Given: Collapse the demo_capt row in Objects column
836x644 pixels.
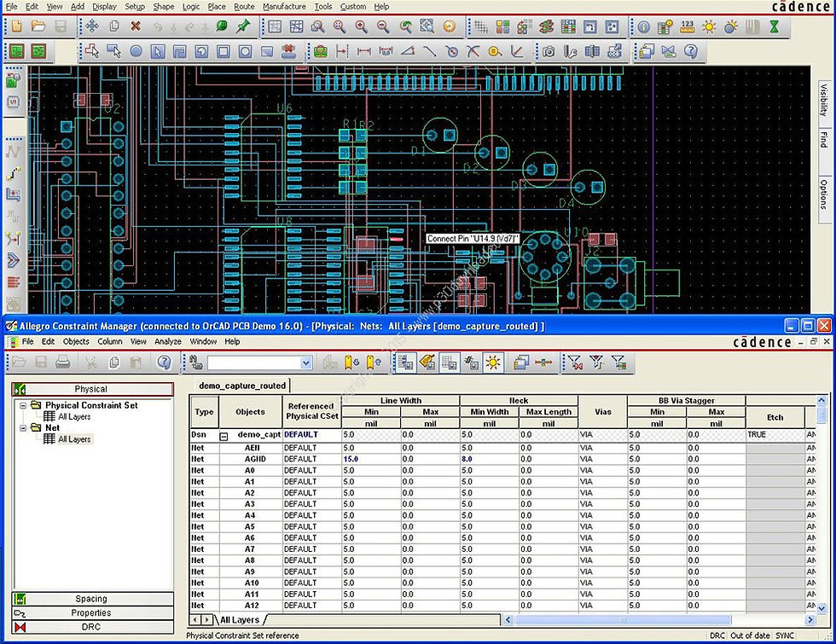Looking at the screenshot, I should (224, 435).
